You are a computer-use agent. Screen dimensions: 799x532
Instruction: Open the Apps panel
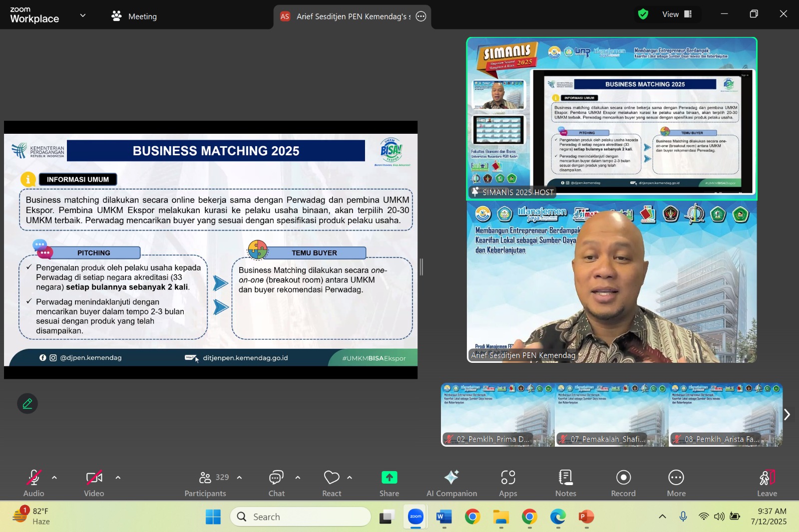pyautogui.click(x=508, y=483)
